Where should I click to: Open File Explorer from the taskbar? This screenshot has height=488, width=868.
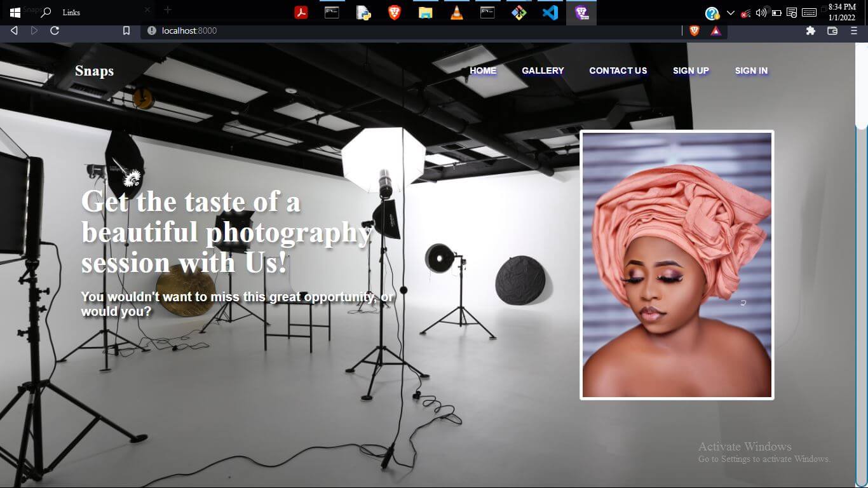426,12
